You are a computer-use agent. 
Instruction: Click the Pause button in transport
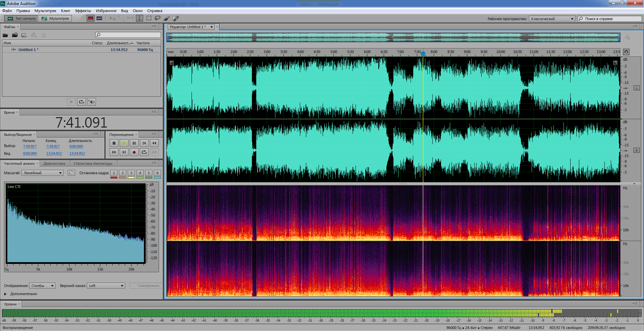pyautogui.click(x=134, y=143)
